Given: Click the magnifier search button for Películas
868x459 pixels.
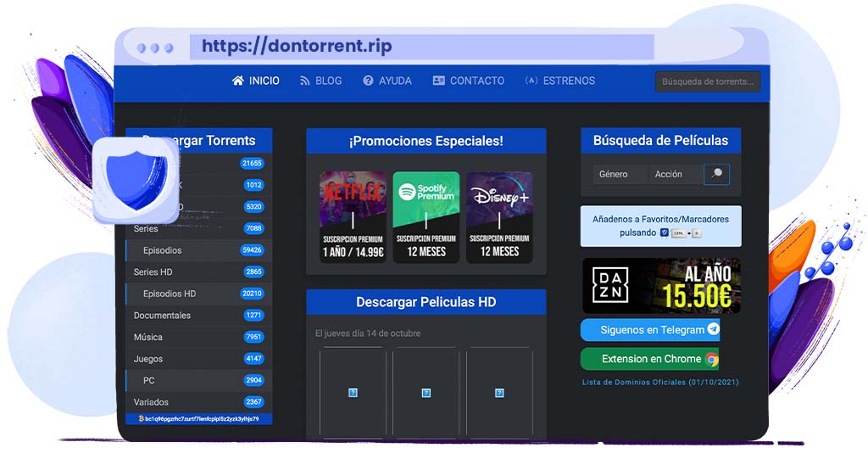Looking at the screenshot, I should [717, 174].
